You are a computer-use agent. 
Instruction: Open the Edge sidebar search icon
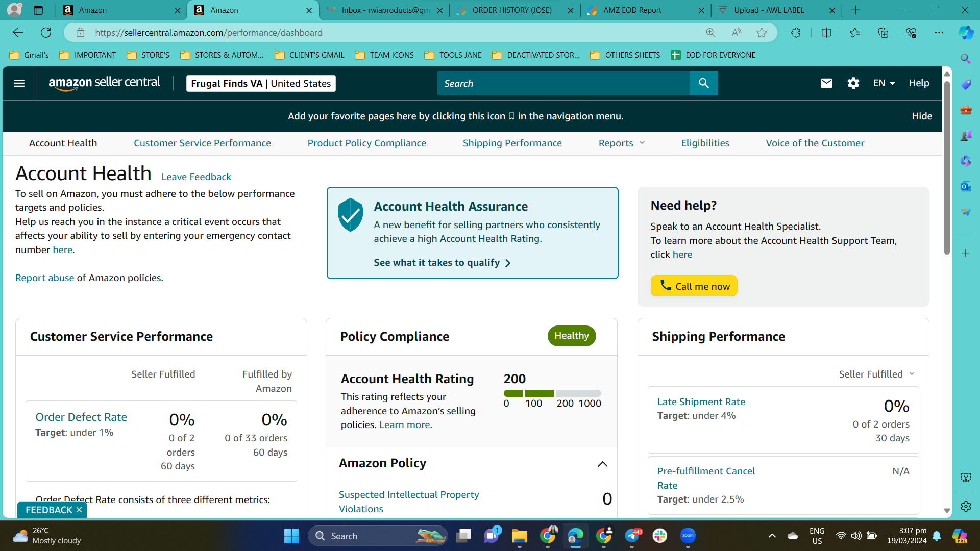point(966,59)
